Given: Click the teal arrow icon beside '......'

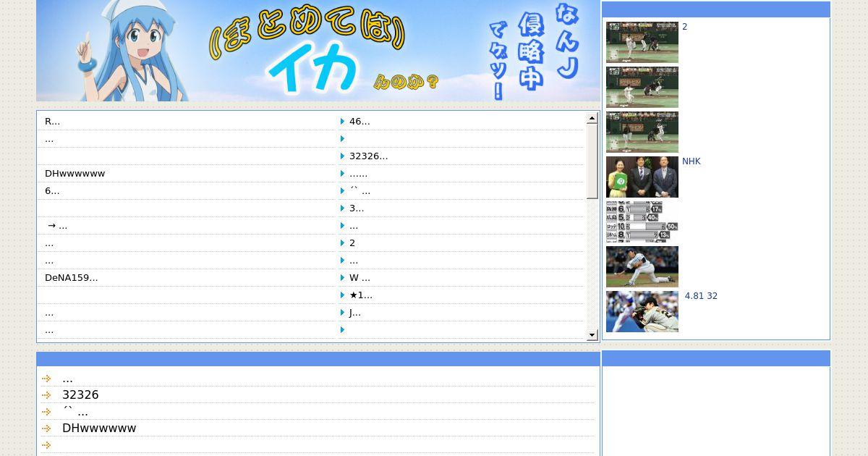Looking at the screenshot, I should [x=342, y=174].
